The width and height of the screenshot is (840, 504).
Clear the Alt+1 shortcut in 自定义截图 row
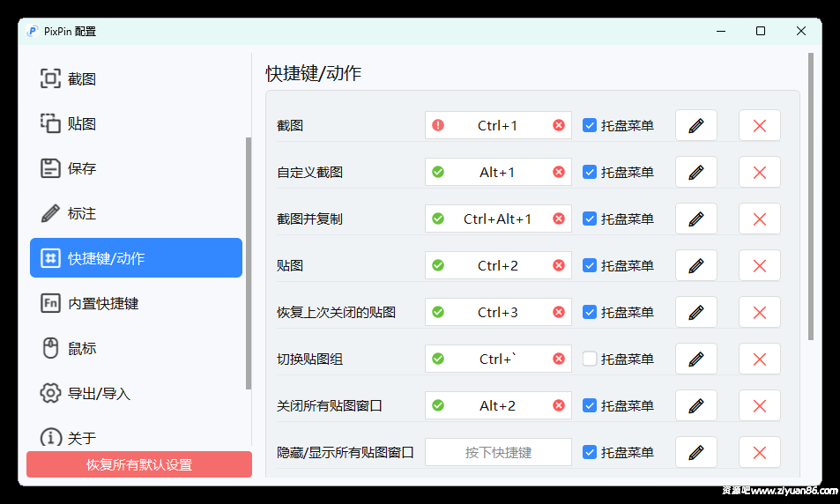tap(559, 172)
